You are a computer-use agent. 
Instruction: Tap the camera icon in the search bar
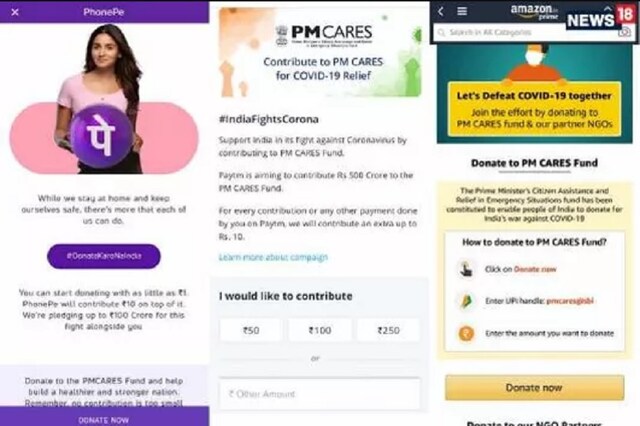pos(624,32)
